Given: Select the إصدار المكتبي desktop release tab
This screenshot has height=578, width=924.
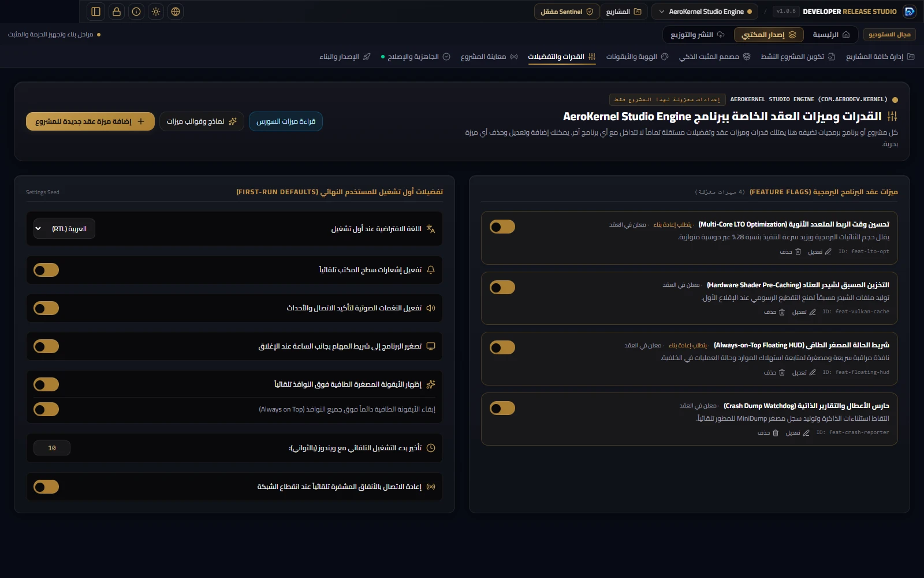Looking at the screenshot, I should pyautogui.click(x=769, y=35).
